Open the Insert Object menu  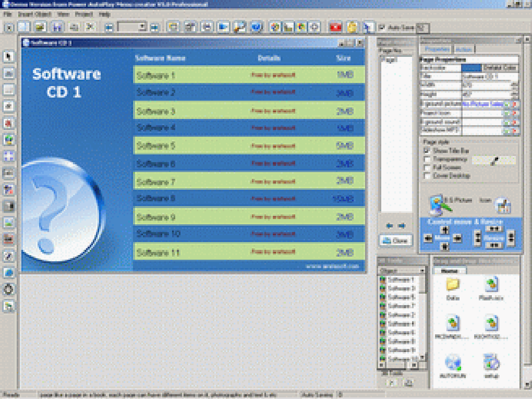34,14
